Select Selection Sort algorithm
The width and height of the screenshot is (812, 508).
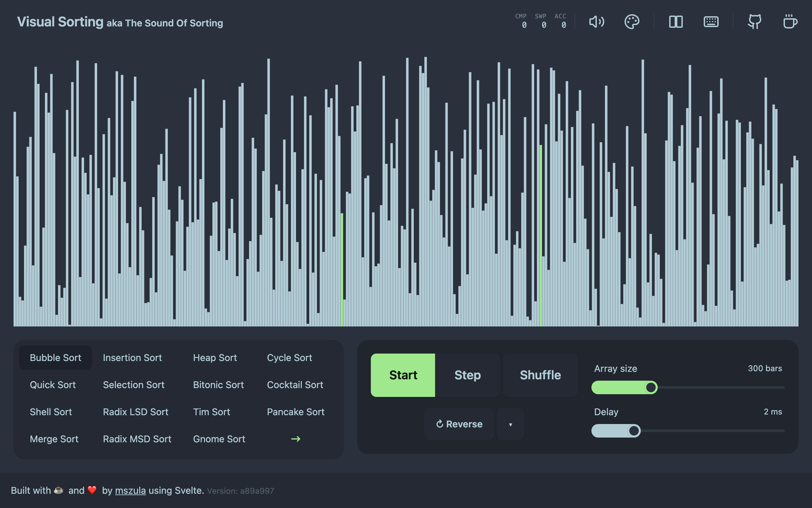click(x=134, y=385)
